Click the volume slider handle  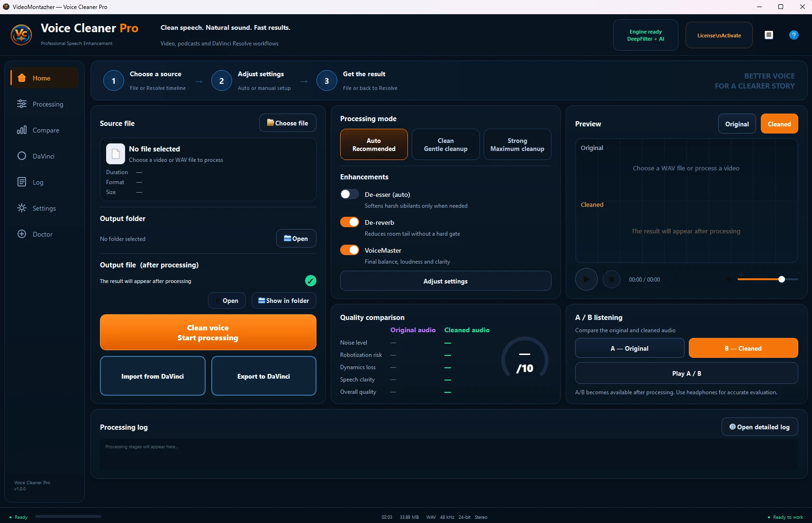click(x=782, y=279)
